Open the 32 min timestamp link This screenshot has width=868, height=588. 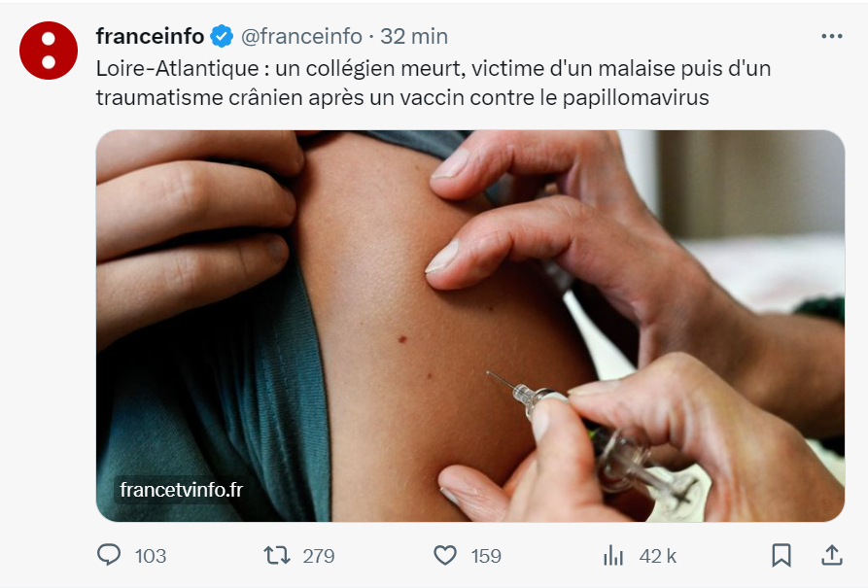click(x=414, y=37)
